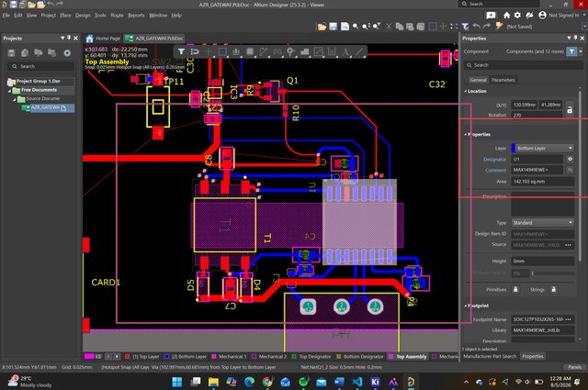Pin the Projects panel
Image resolution: width=588 pixels, height=390 pixels.
69,38
